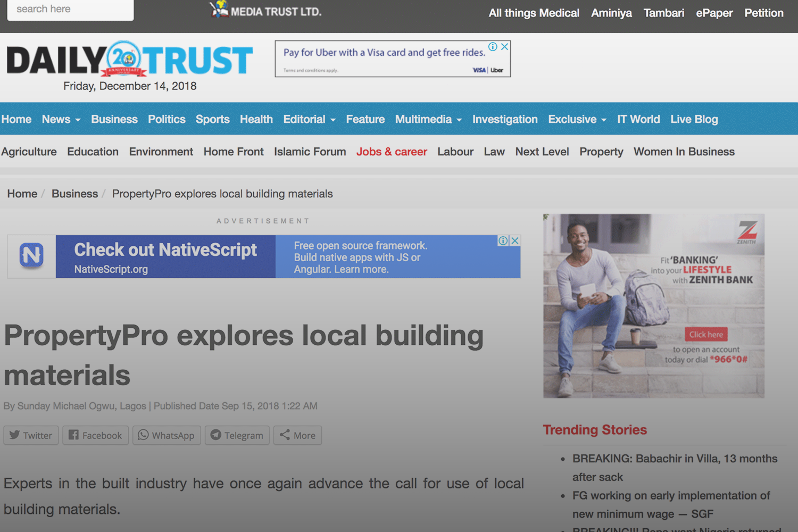Share article on Facebook
The width and height of the screenshot is (798, 532).
tap(96, 435)
